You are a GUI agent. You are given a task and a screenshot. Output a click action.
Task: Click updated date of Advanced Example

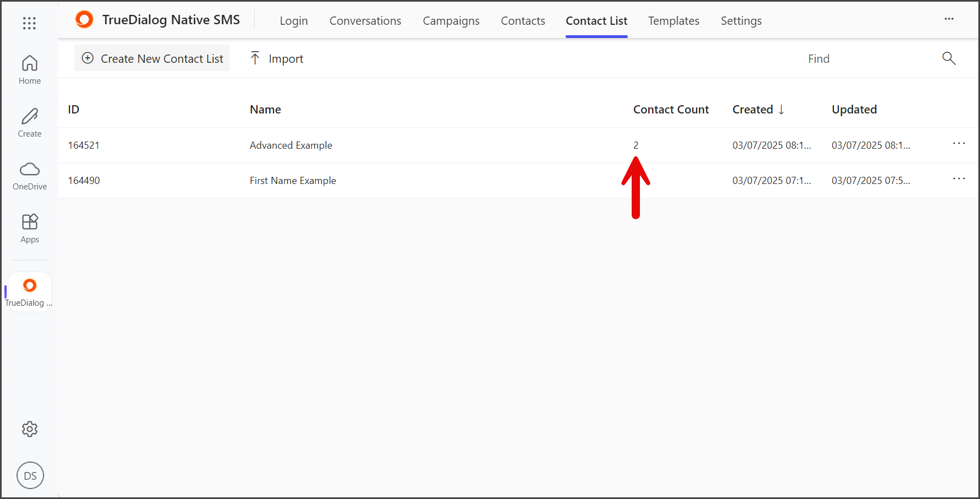[871, 145]
